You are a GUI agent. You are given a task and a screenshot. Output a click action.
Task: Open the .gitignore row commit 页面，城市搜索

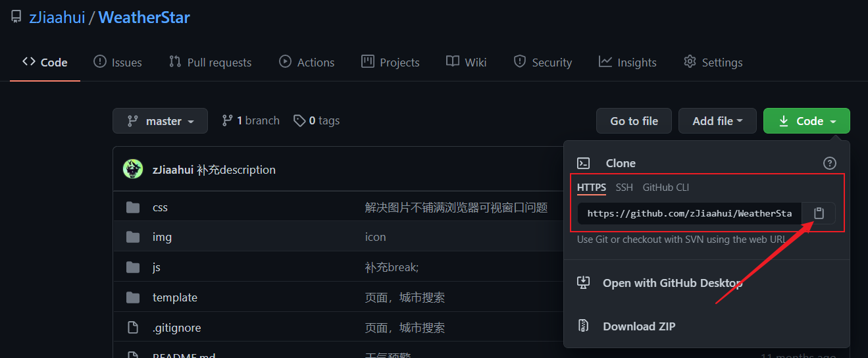(x=405, y=328)
